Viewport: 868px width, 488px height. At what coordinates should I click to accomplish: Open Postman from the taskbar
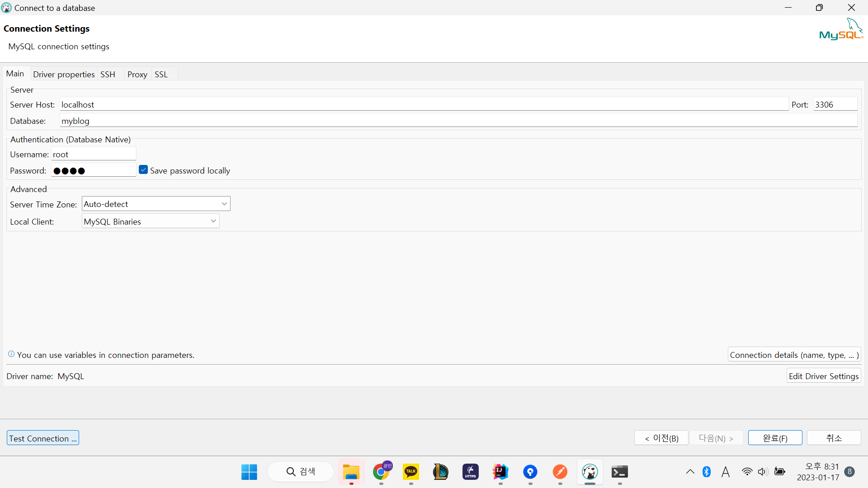tap(560, 472)
